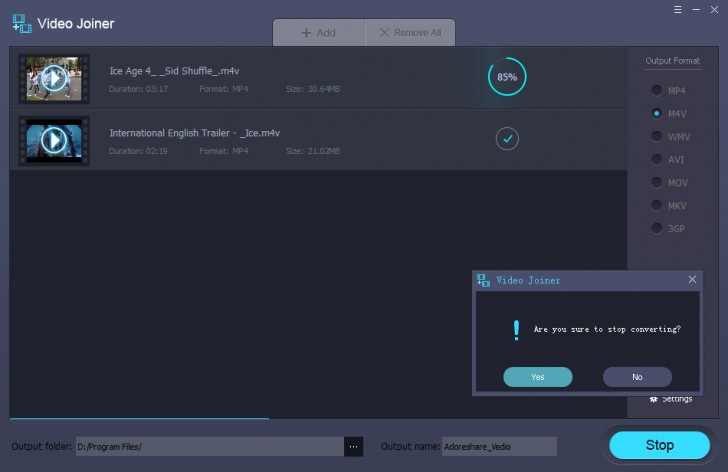
Task: Click the 'Output Format' heading
Action: (x=672, y=61)
